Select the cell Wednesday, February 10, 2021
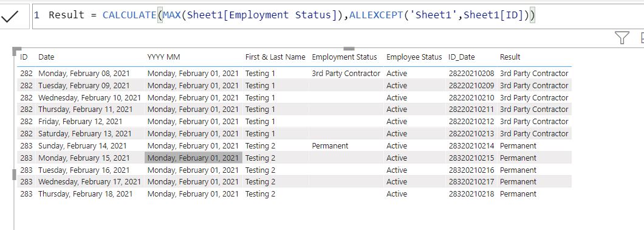644x230 pixels. coord(89,98)
